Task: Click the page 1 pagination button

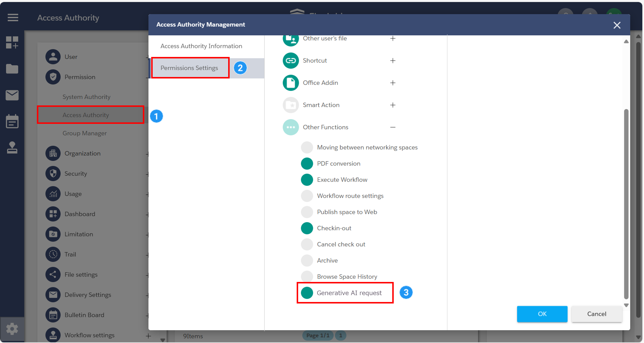Action: click(340, 336)
